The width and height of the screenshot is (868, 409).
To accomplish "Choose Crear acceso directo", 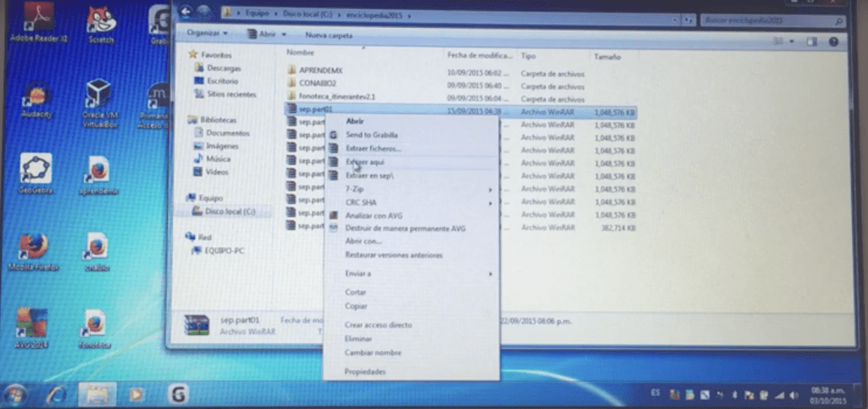I will point(378,325).
